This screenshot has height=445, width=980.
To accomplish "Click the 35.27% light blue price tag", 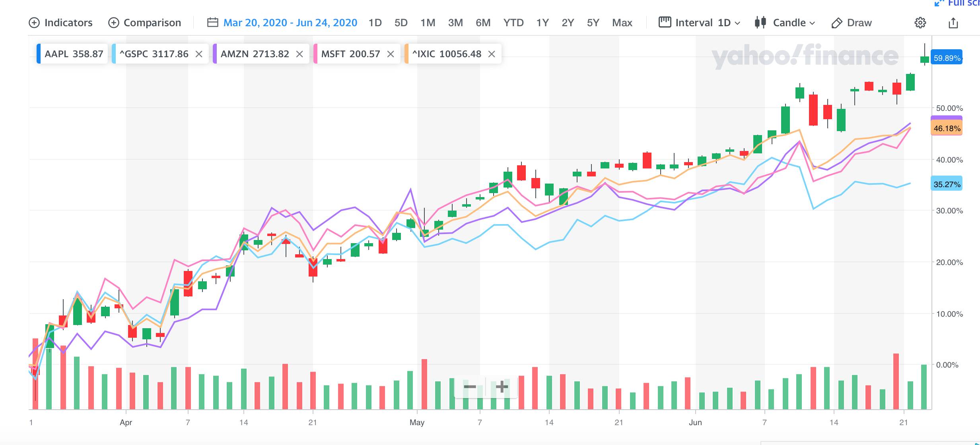I will point(947,184).
